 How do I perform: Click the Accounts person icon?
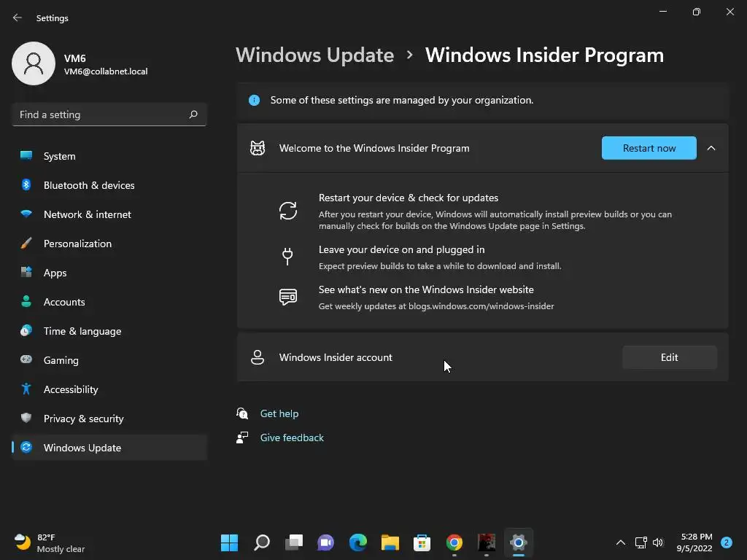[26, 301]
